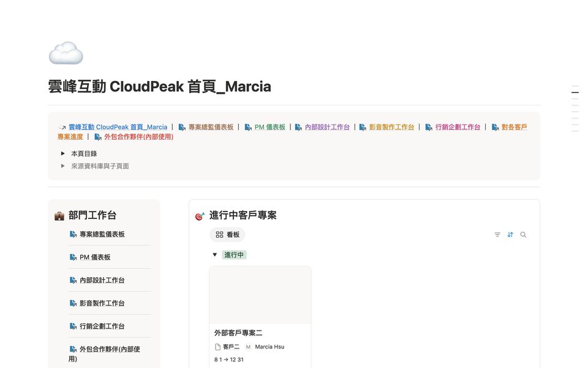The width and height of the screenshot is (588, 368).
Task: Expand the 本頁目錄 toggle
Action: [x=63, y=153]
